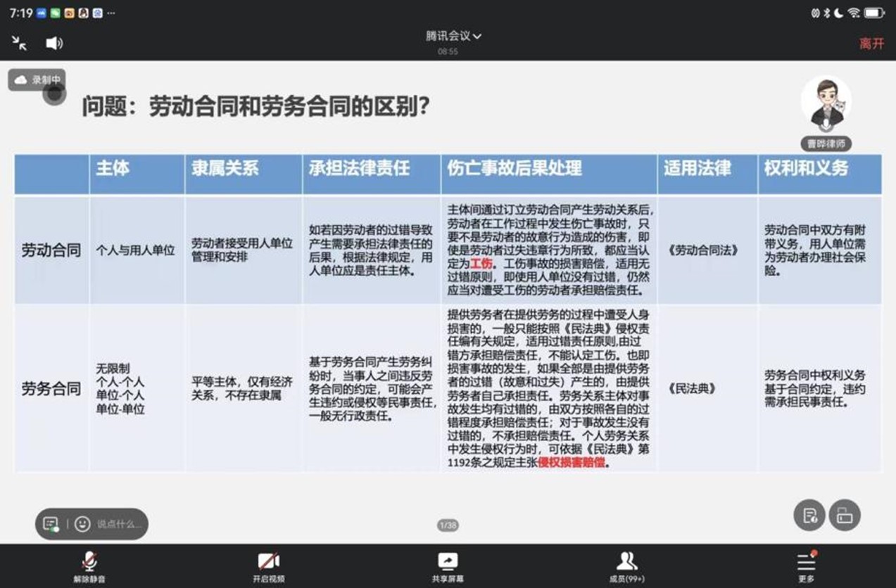
Task: Tap the 录制中 cloud recording indicator
Action: (x=38, y=80)
